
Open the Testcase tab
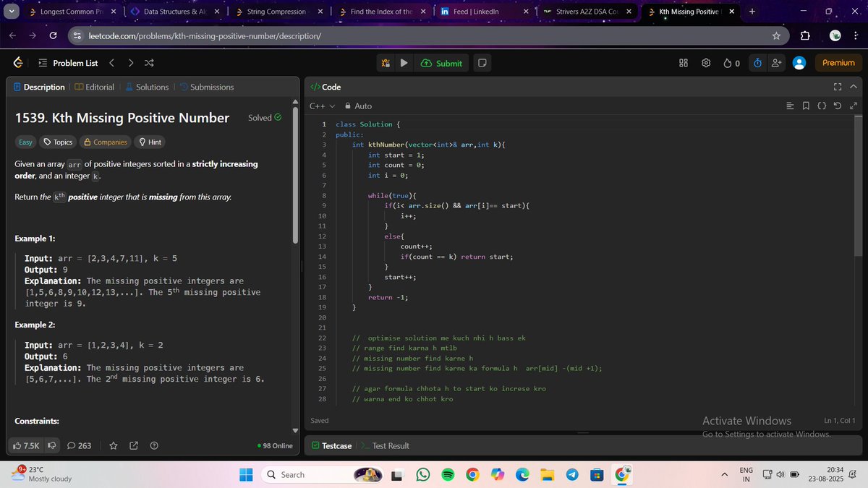click(x=332, y=445)
